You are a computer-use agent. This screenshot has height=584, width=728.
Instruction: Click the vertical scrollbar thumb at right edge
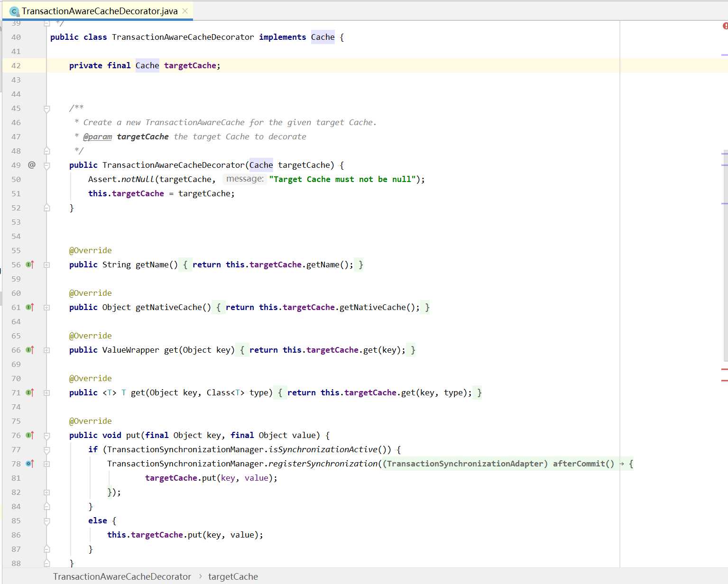pyautogui.click(x=726, y=255)
